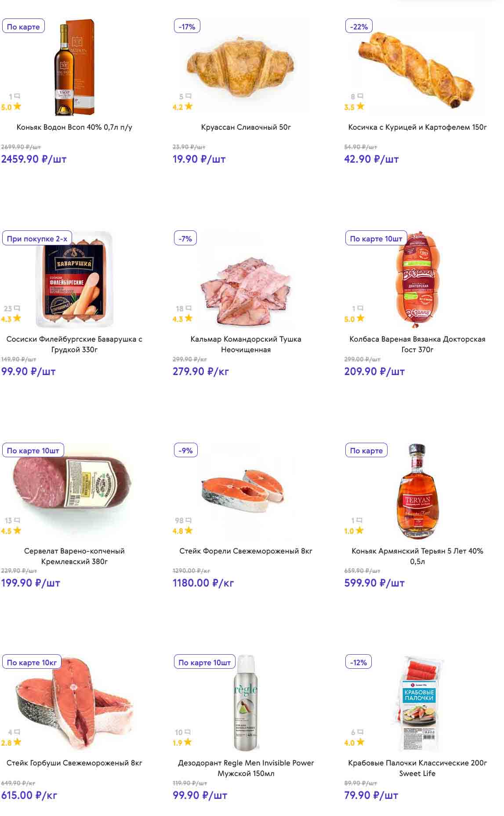
Task: Click the "По карте 10кг" badge
Action: (32, 663)
